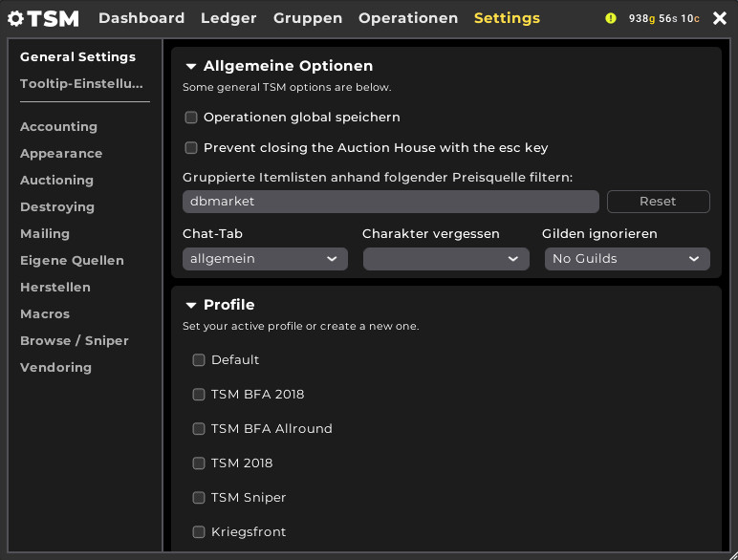738x560 pixels.
Task: Click the window resize grip corner icon
Action: 732,554
